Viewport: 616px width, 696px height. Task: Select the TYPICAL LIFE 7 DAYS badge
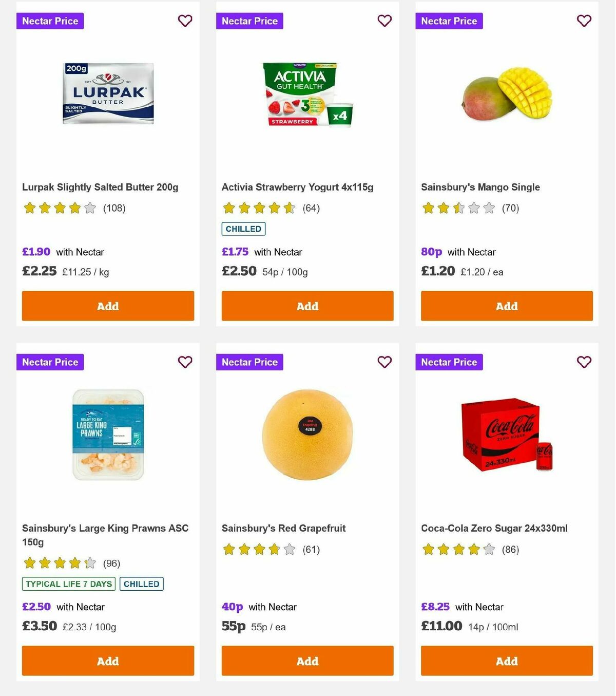68,584
